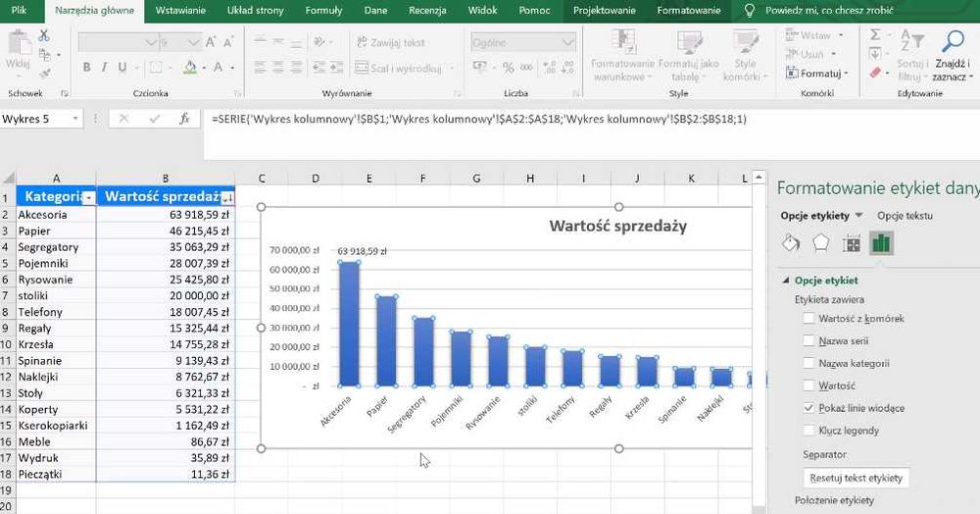This screenshot has width=980, height=514.
Task: Click the Scal i wyśrodkuj button
Action: [400, 68]
